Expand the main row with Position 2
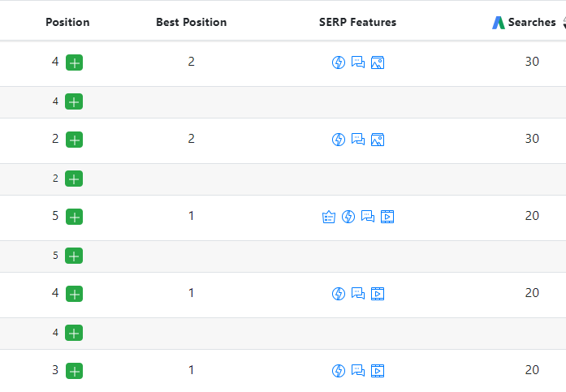Viewport: 566px width, 392px height. pos(74,140)
